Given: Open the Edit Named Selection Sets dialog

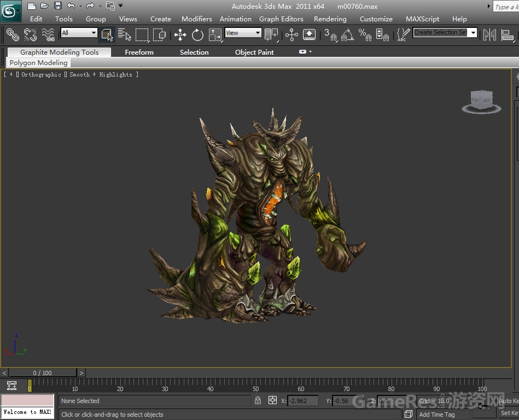Looking at the screenshot, I should point(404,35).
